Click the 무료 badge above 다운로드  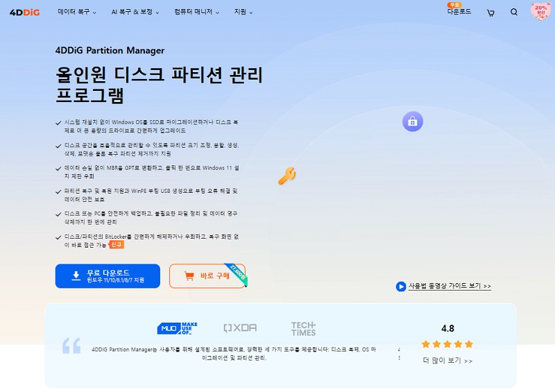pos(454,5)
